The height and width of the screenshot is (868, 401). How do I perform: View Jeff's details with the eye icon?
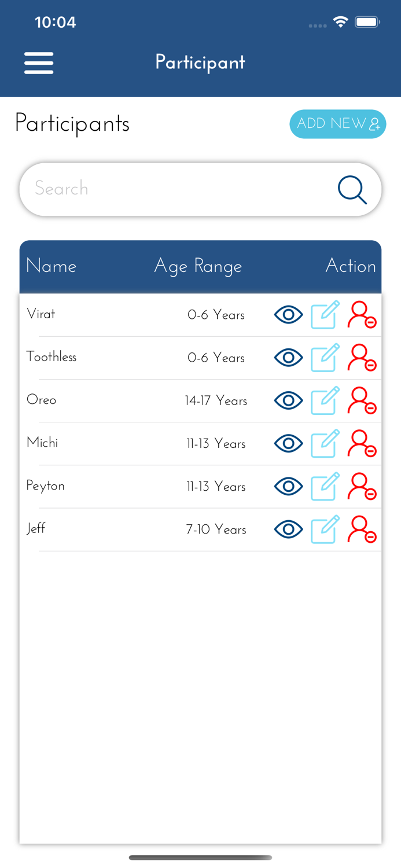[x=288, y=529]
